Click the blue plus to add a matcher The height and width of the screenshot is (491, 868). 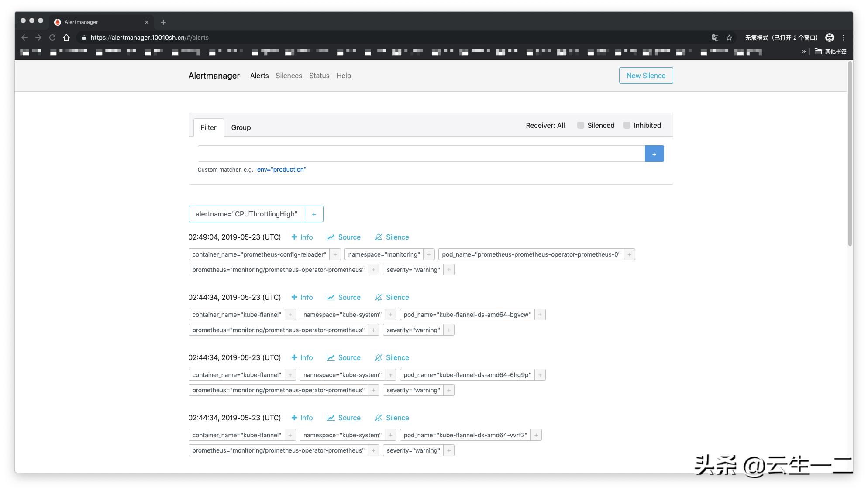(654, 153)
